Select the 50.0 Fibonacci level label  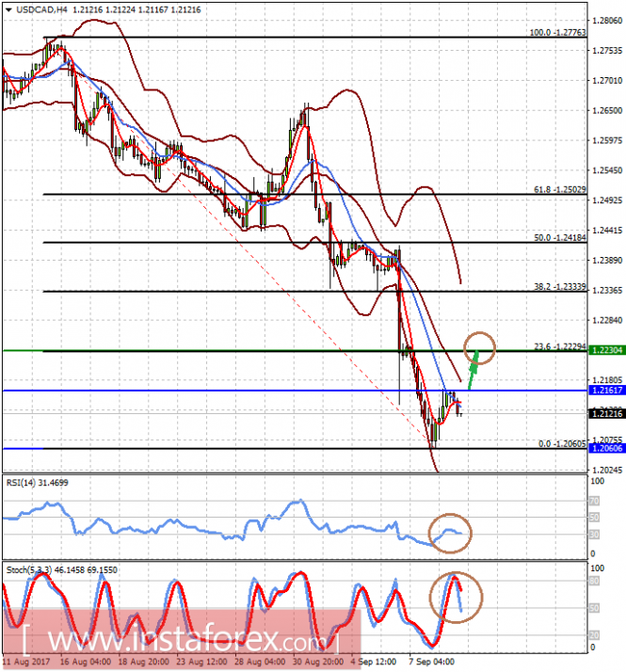(560, 237)
